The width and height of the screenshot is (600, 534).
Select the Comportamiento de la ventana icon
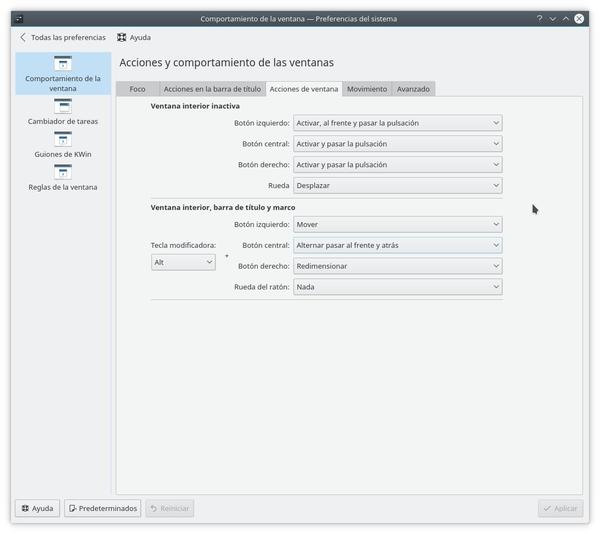click(63, 64)
